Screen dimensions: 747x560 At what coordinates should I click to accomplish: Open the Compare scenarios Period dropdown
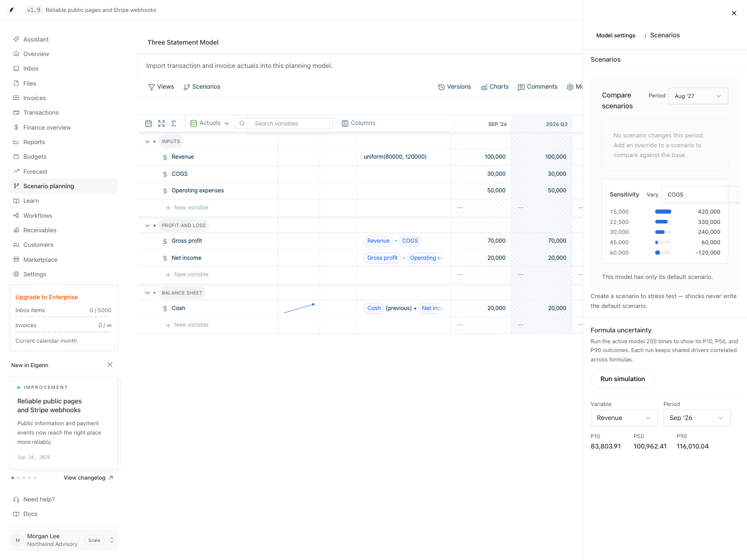tap(698, 96)
